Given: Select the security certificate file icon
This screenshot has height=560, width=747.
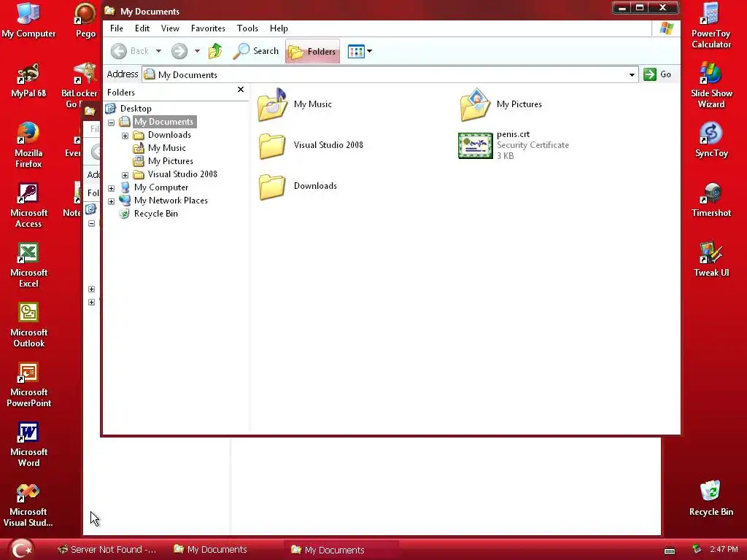Looking at the screenshot, I should coord(475,145).
